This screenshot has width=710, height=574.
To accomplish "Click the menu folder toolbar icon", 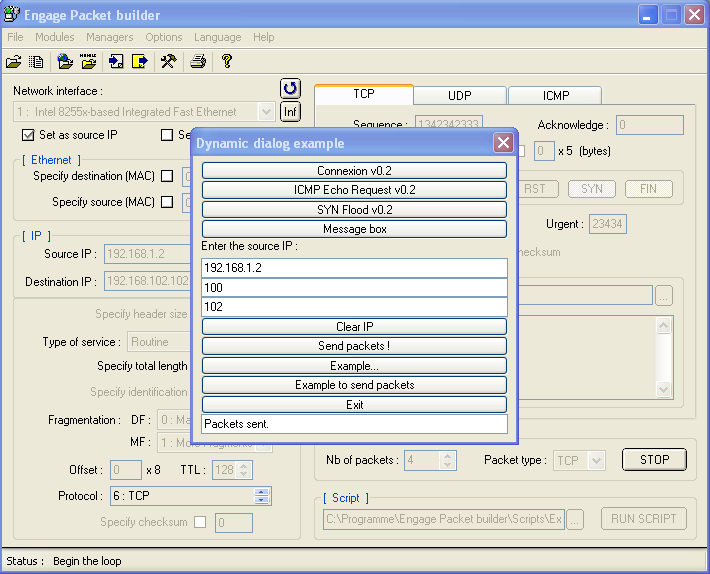I will [89, 61].
